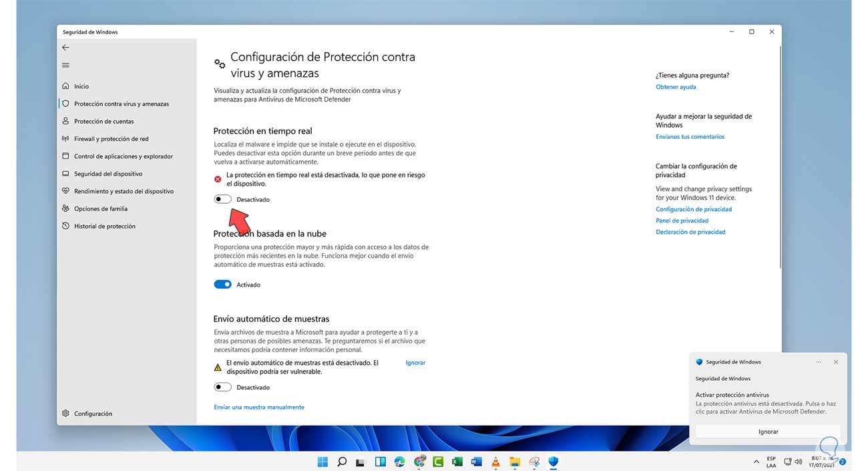Image resolution: width=868 pixels, height=471 pixels.
Task: Open Firewall y protección de red
Action: 112,139
